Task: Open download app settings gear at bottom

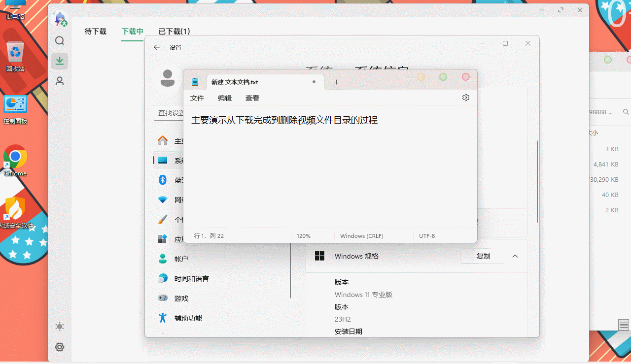Action: pos(60,347)
